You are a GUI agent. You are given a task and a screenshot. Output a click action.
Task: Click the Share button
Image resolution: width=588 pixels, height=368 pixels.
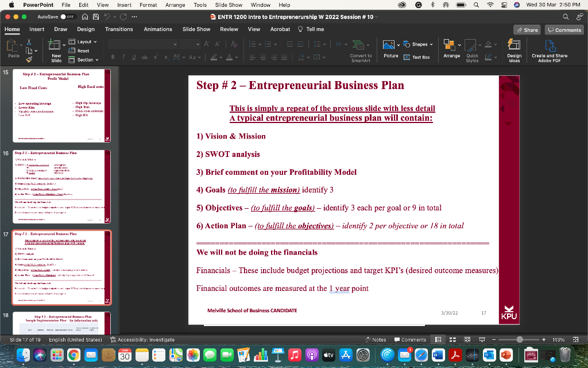[x=526, y=29]
